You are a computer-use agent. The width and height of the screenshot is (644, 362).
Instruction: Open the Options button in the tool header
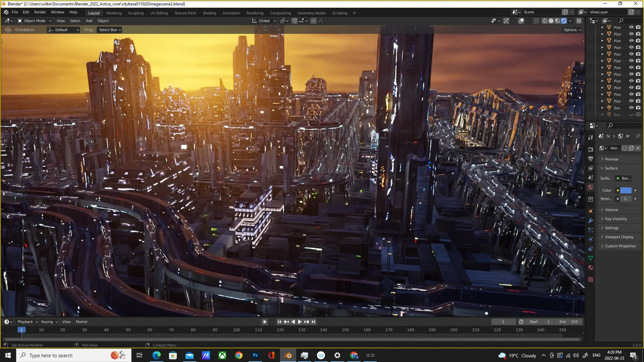[571, 29]
